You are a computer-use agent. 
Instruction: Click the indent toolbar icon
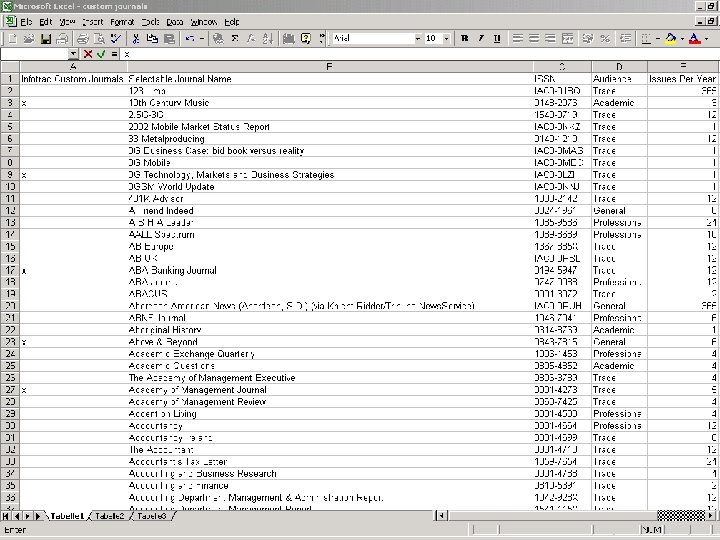[625, 39]
